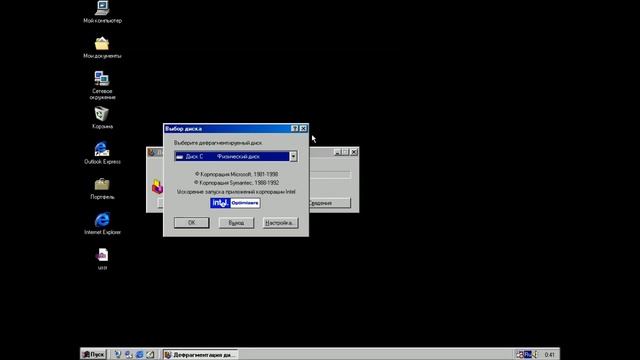Open the Настройка settings button
This screenshot has width=640, height=360.
click(280, 223)
